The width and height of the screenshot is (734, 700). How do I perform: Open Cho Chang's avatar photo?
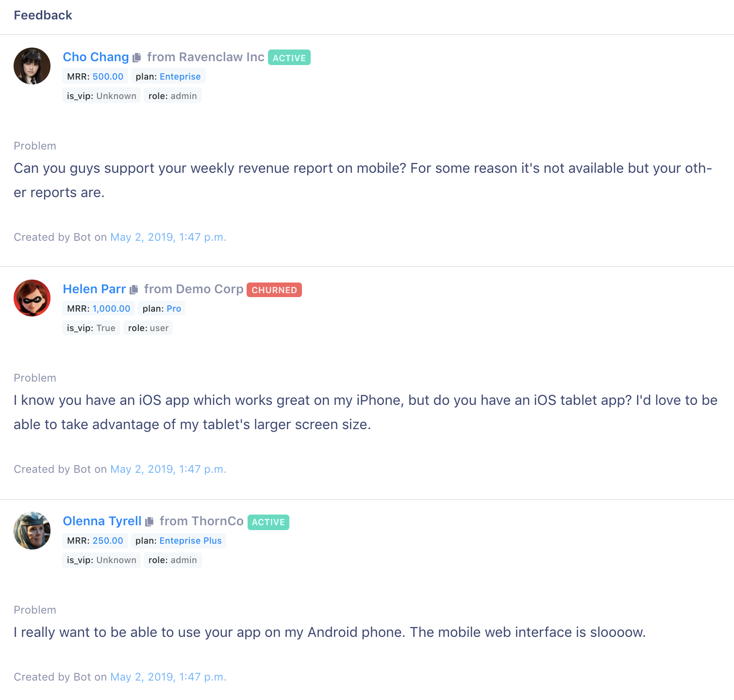[x=32, y=66]
